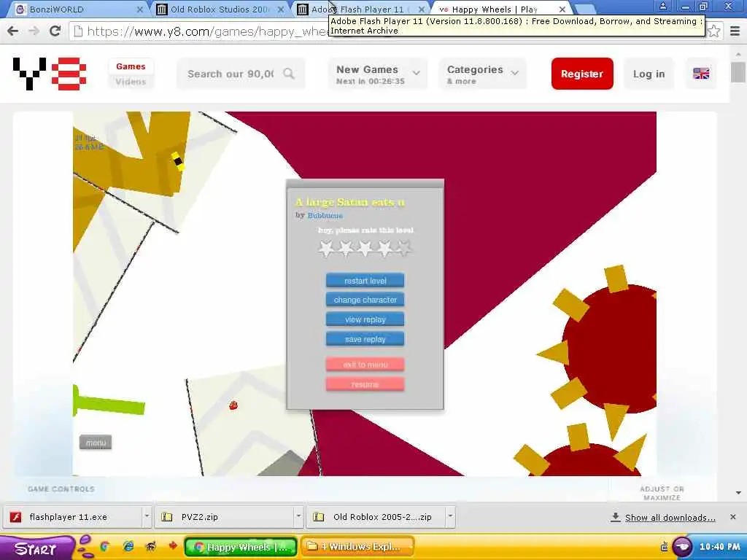Switch to the Old Roblox Studios tab
Screen dimensions: 747x560
pos(219,9)
